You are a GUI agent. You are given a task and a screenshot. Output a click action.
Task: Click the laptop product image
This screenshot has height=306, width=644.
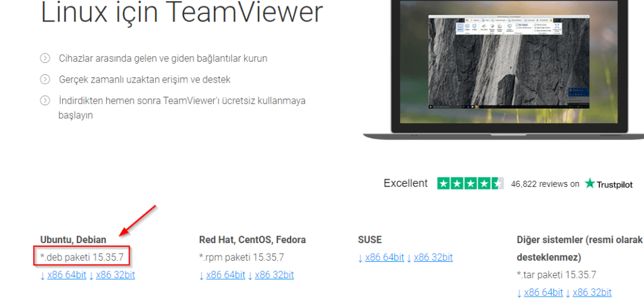point(504,70)
